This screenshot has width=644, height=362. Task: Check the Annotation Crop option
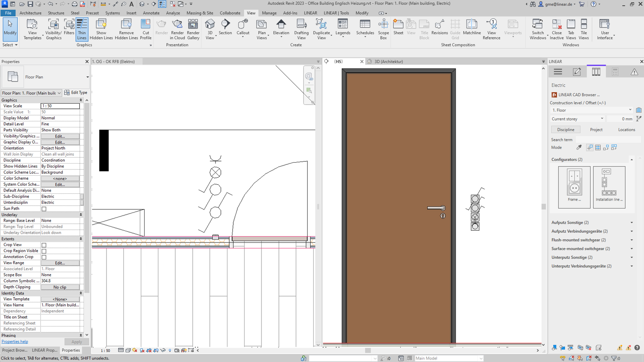pos(44,257)
